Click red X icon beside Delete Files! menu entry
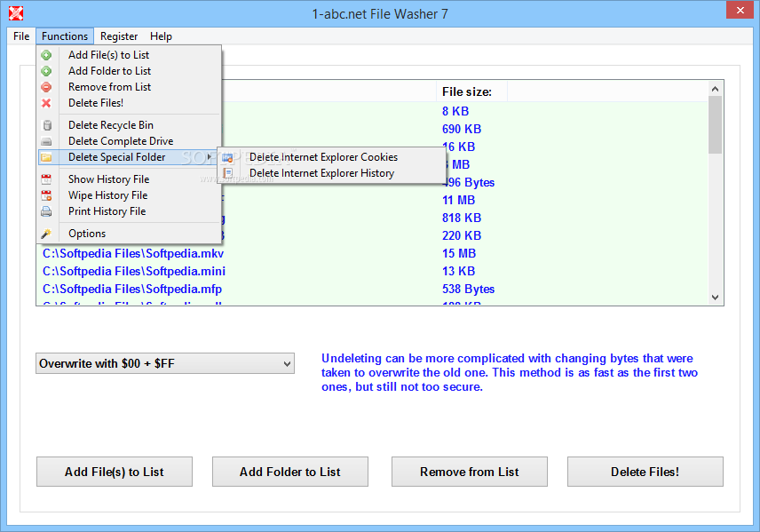This screenshot has height=532, width=760. [46, 103]
